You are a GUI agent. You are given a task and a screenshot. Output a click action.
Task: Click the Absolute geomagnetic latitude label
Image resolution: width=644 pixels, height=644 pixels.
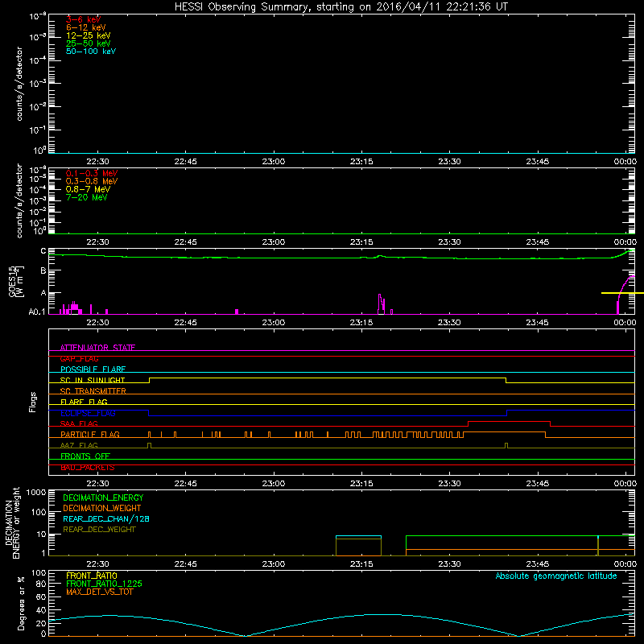[x=556, y=576]
